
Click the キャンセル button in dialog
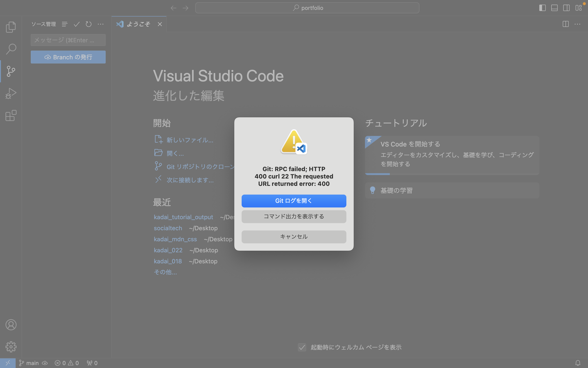pyautogui.click(x=294, y=237)
